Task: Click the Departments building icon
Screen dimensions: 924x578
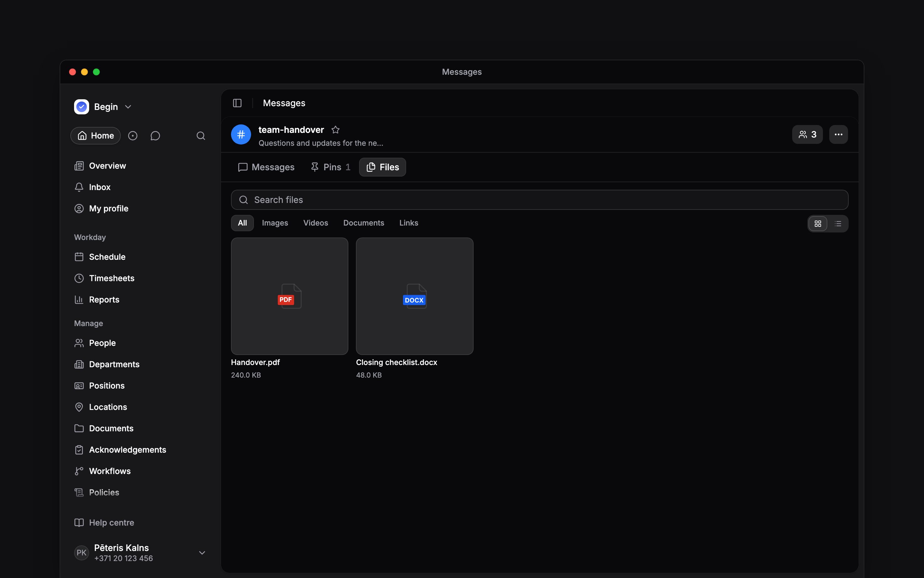Action: pyautogui.click(x=79, y=364)
